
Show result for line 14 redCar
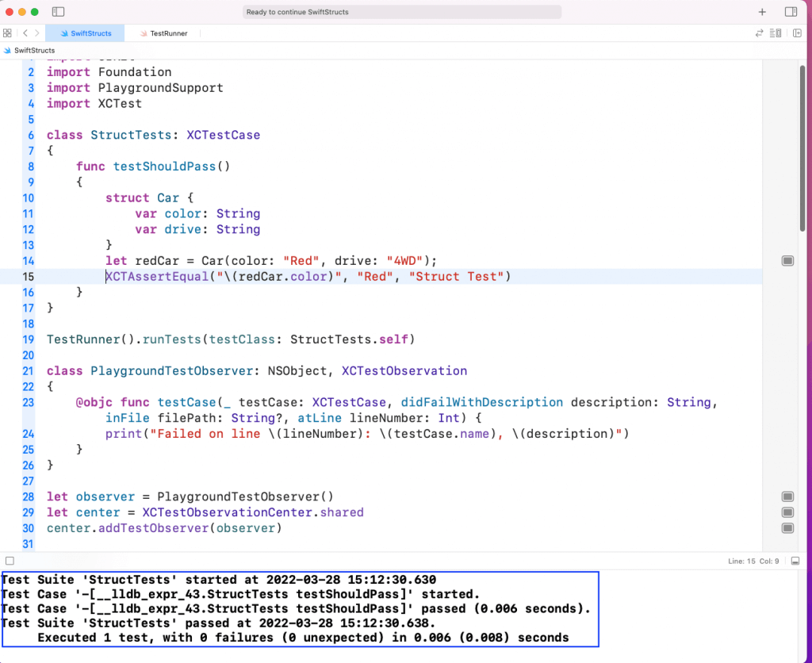[x=787, y=261]
